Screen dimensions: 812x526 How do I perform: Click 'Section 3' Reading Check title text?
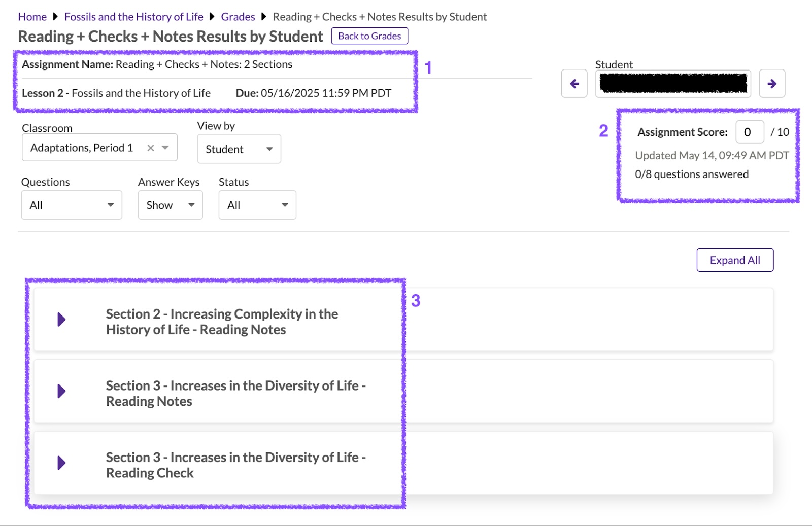pos(236,465)
